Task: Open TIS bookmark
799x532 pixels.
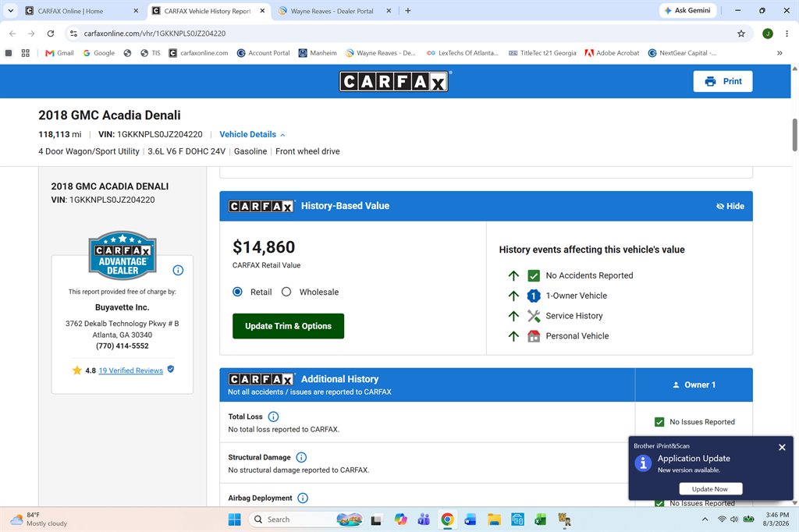Action: (x=151, y=53)
